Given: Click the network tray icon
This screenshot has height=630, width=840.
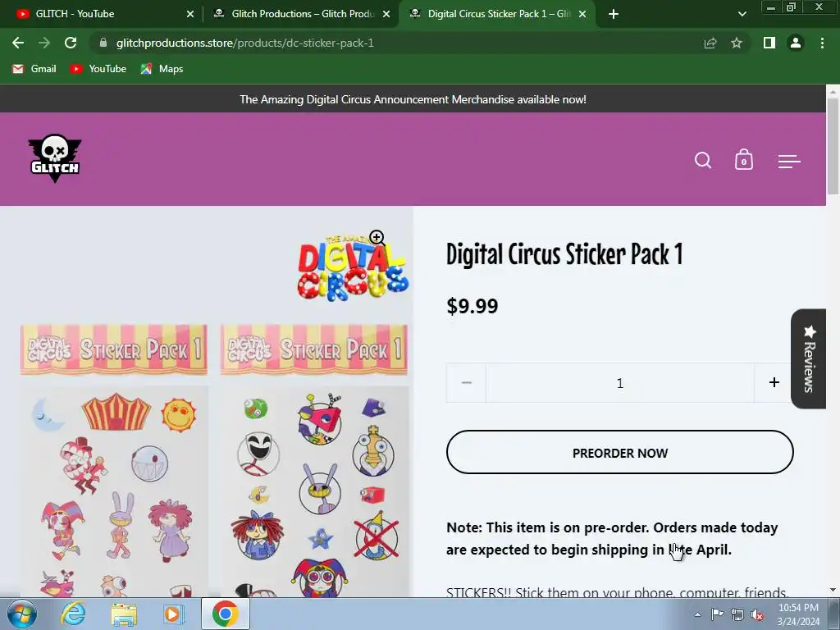Looking at the screenshot, I should pos(737,614).
